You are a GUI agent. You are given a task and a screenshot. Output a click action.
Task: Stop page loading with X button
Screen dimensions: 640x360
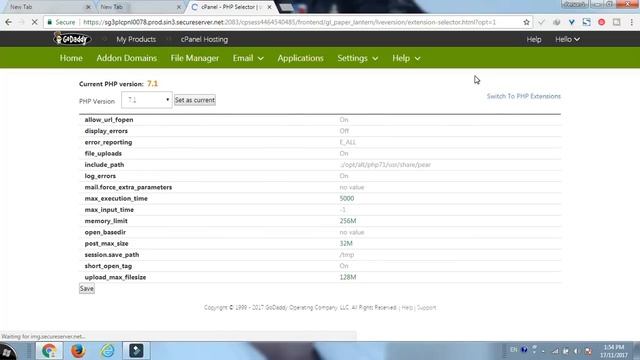click(x=35, y=22)
